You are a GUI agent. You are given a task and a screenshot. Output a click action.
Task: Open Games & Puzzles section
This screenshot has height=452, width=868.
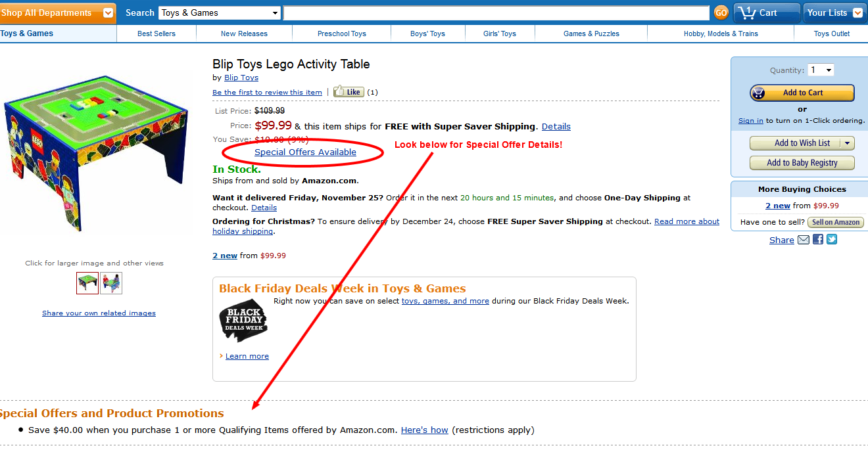[591, 34]
